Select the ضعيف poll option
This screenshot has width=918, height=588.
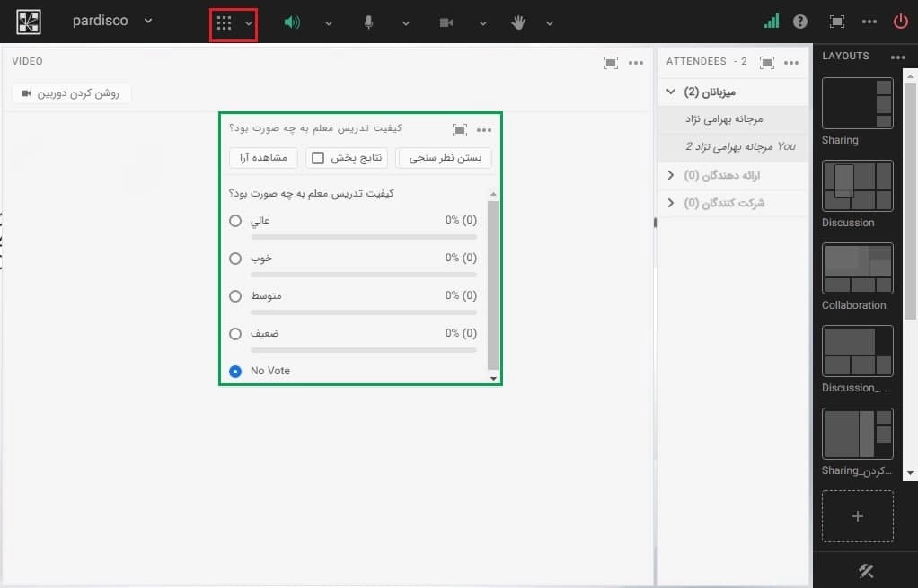(x=235, y=333)
